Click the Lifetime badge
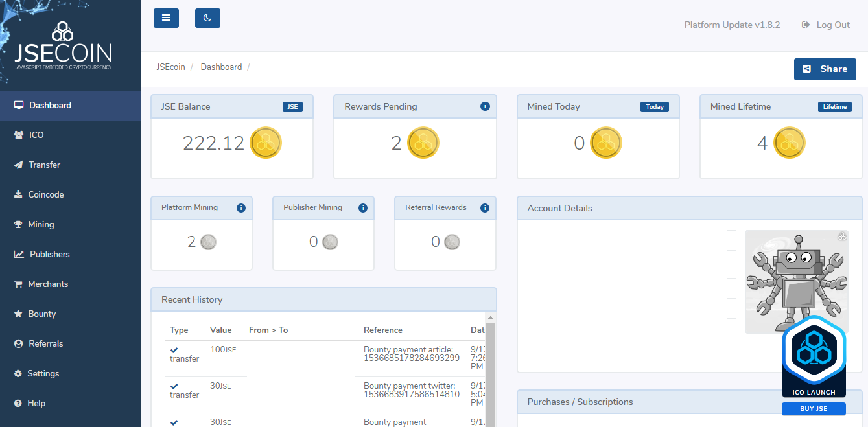868x427 pixels. tap(835, 107)
